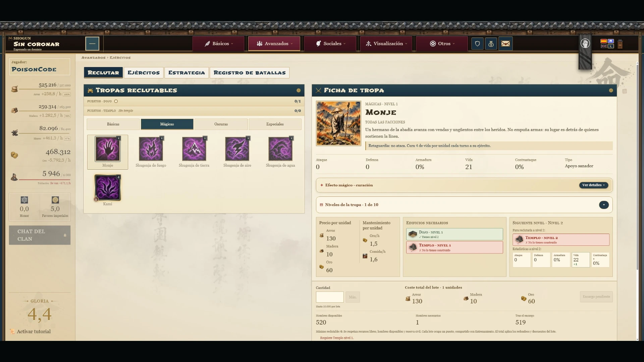Click the fist banner emblem
This screenshot has height=362, width=644.
[x=585, y=44]
